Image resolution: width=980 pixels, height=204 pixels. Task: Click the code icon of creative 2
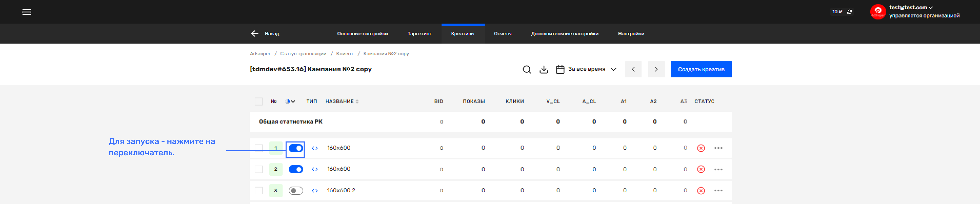tap(315, 169)
